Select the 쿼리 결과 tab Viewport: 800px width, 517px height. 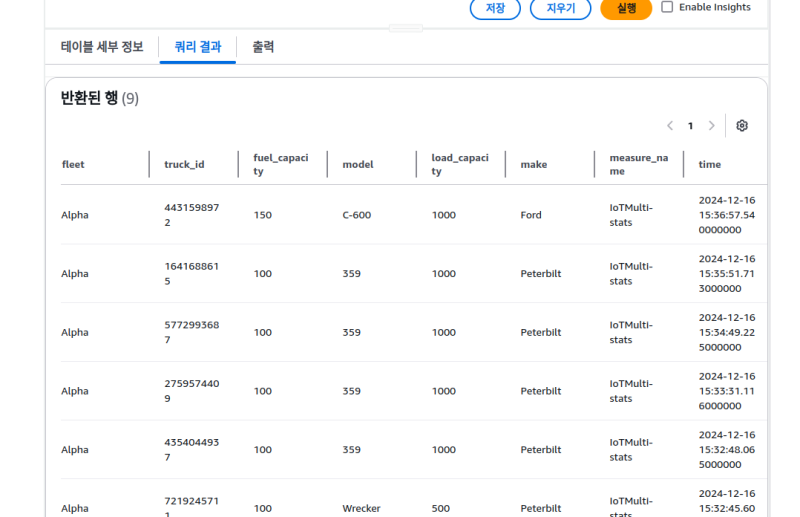pyautogui.click(x=197, y=47)
